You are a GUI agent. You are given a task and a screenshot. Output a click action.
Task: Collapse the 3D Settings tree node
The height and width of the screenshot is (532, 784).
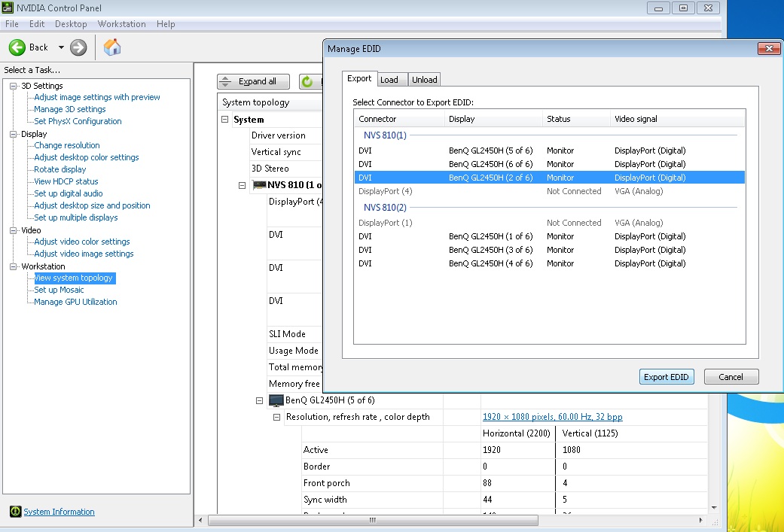14,86
